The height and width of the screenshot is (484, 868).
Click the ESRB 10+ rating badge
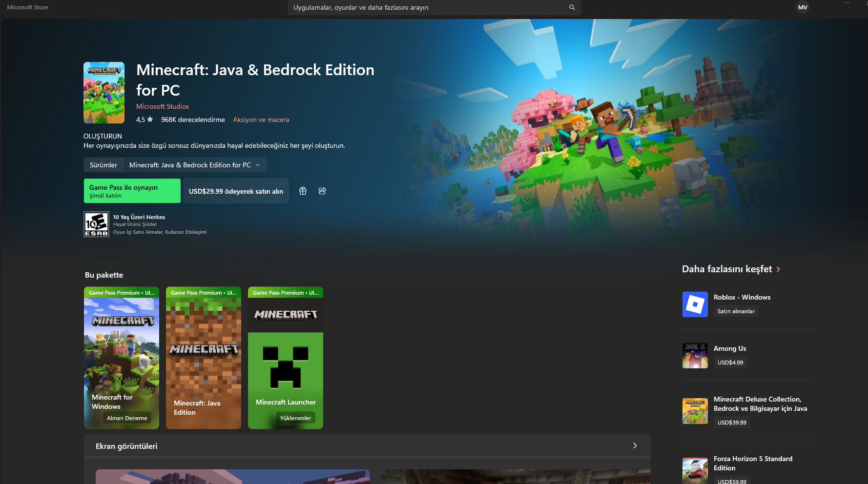click(x=96, y=224)
